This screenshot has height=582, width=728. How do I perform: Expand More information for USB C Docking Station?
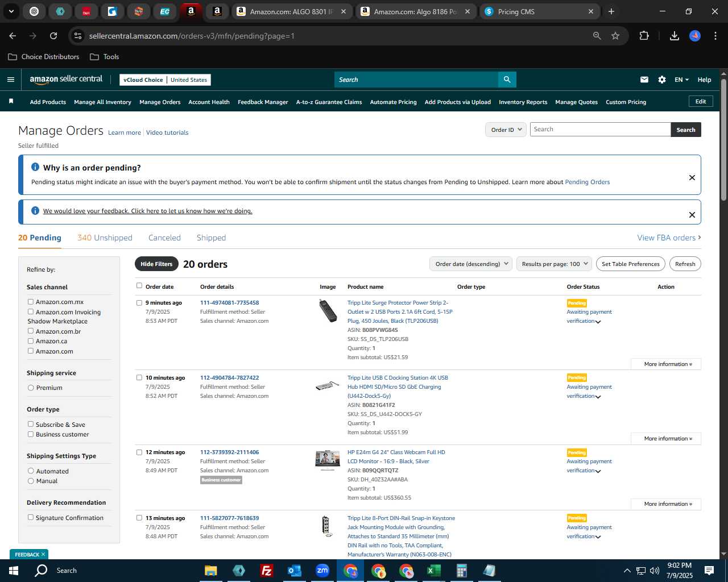pos(666,439)
